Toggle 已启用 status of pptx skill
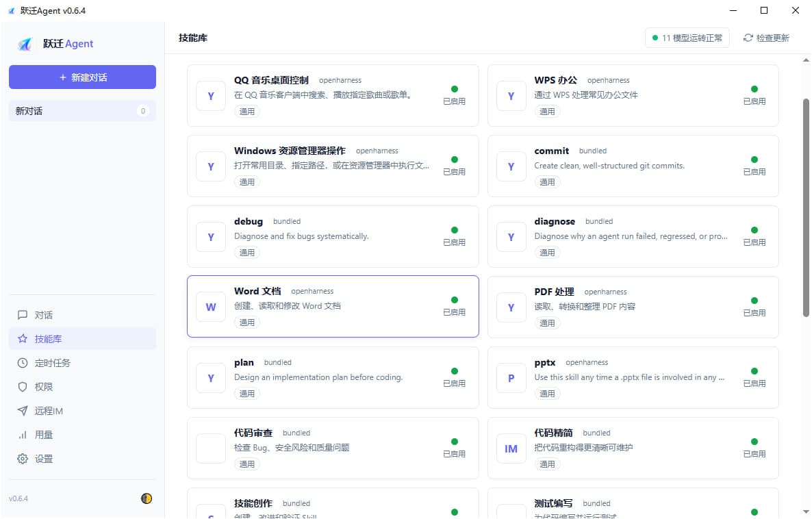The image size is (812, 519). click(754, 377)
